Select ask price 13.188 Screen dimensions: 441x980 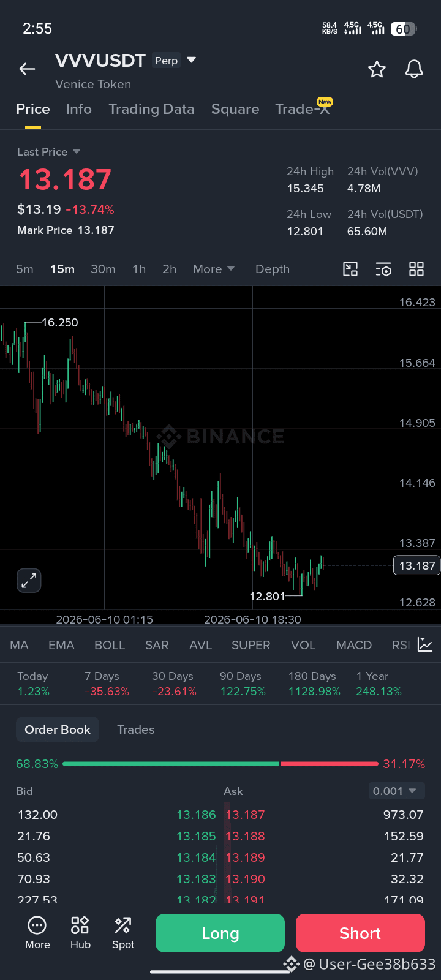point(245,836)
